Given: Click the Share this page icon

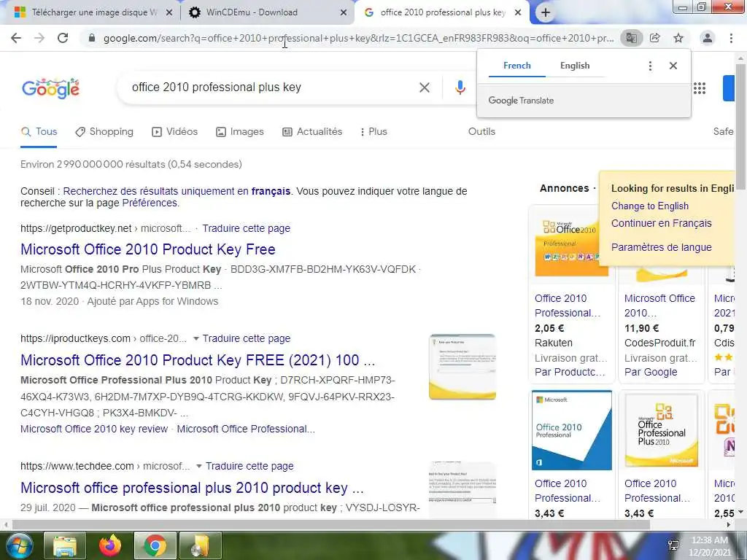Looking at the screenshot, I should pos(655,38).
